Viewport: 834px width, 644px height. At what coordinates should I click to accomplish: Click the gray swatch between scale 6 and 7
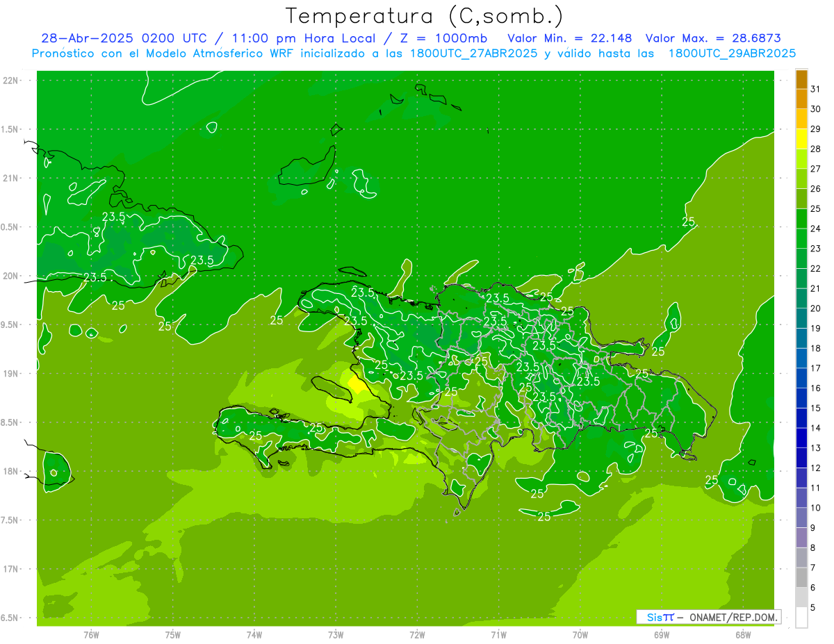tap(801, 577)
